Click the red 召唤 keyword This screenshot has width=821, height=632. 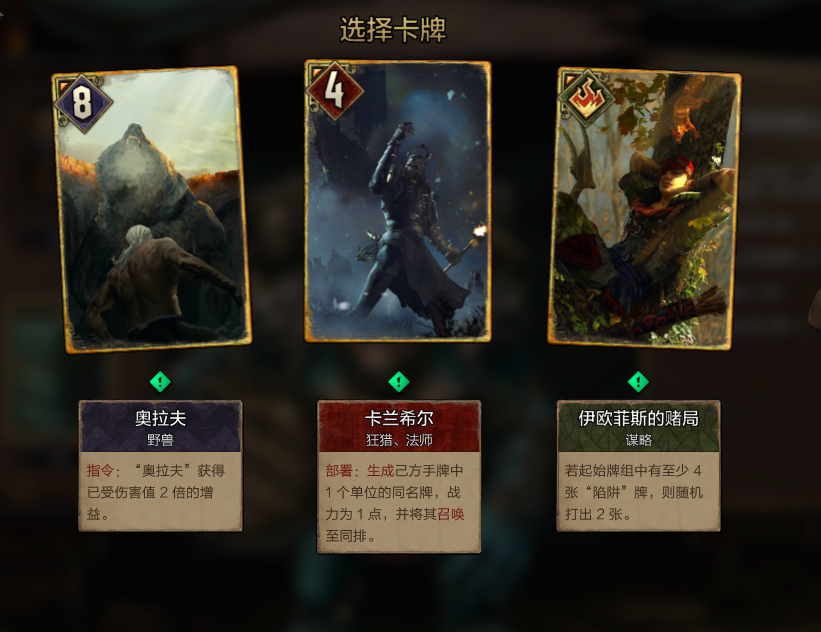coord(451,514)
